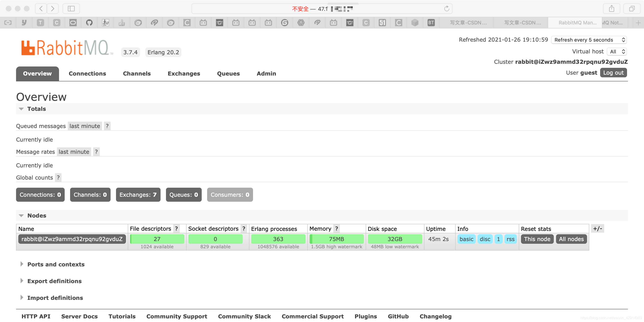Go back using the browser back arrow
644x322 pixels.
click(x=41, y=9)
